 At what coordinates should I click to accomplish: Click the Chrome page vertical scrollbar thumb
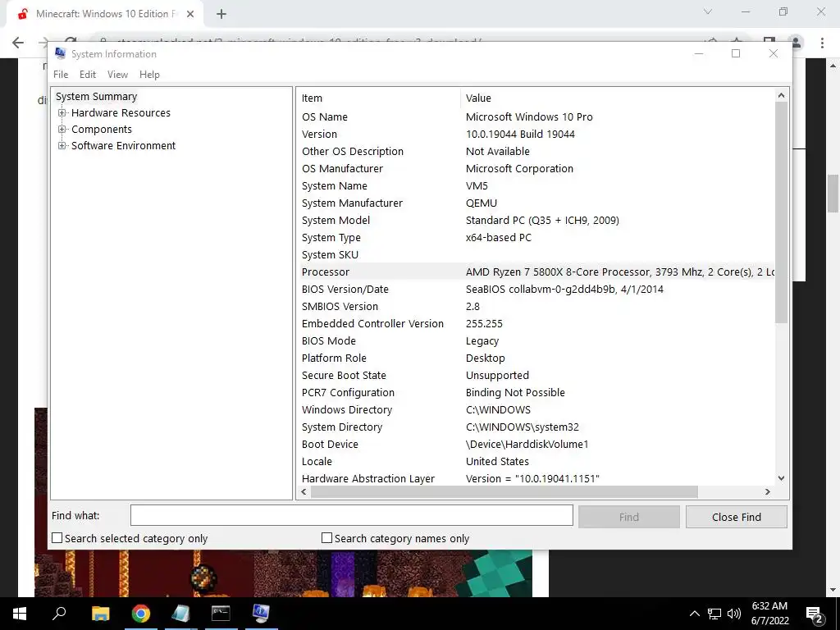tap(833, 194)
